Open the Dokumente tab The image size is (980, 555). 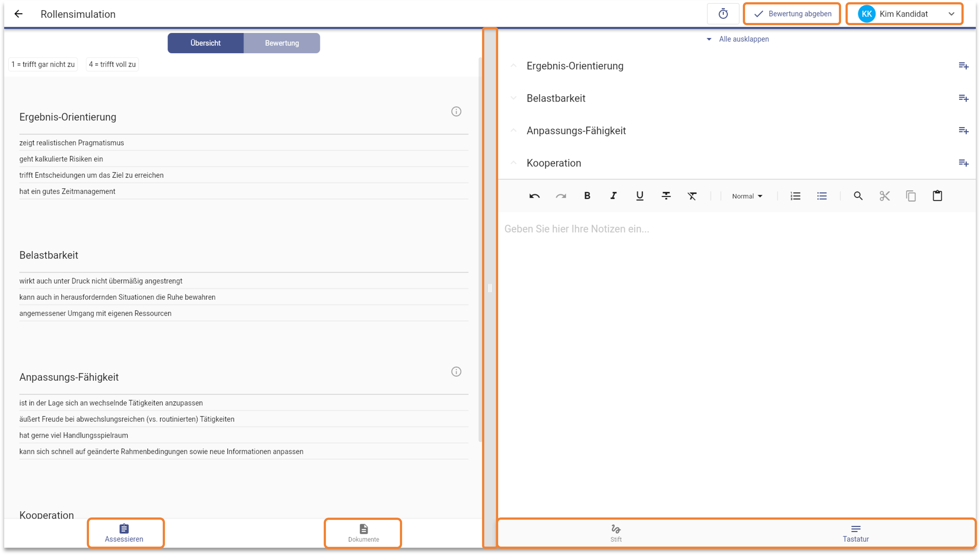[x=363, y=533]
